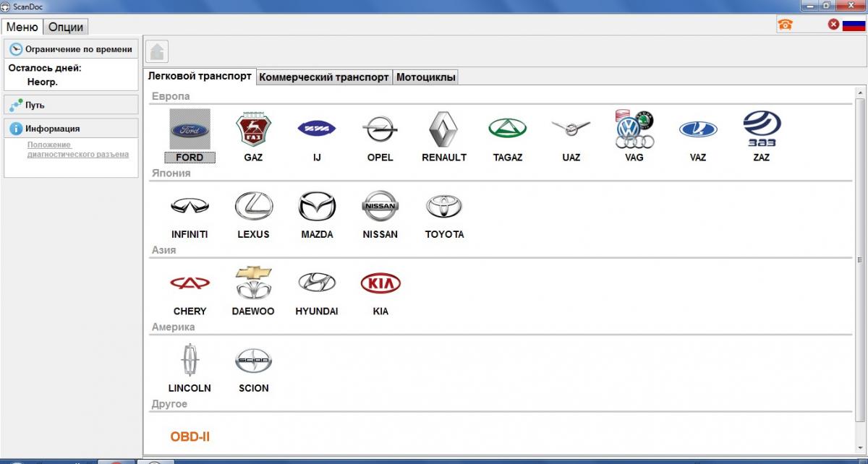Image resolution: width=868 pixels, height=464 pixels.
Task: Open the UAZ brand logo
Action: pyautogui.click(x=571, y=129)
